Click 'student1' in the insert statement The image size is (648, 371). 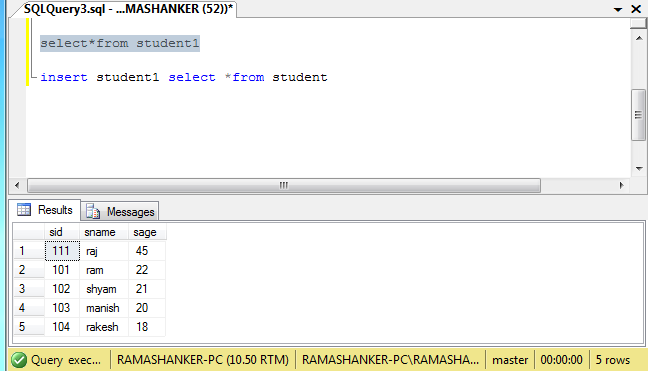pos(128,77)
